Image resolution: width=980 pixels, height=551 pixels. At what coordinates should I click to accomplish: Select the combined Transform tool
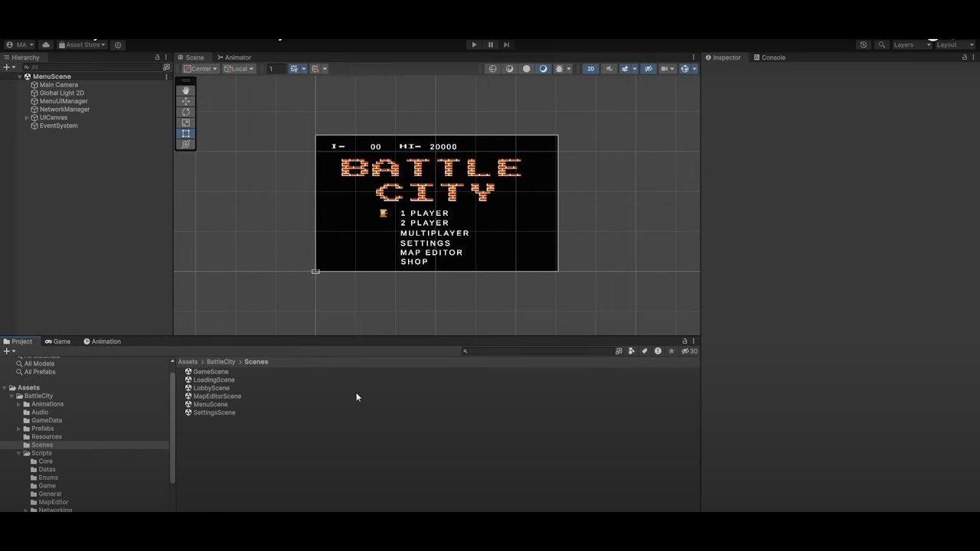185,144
